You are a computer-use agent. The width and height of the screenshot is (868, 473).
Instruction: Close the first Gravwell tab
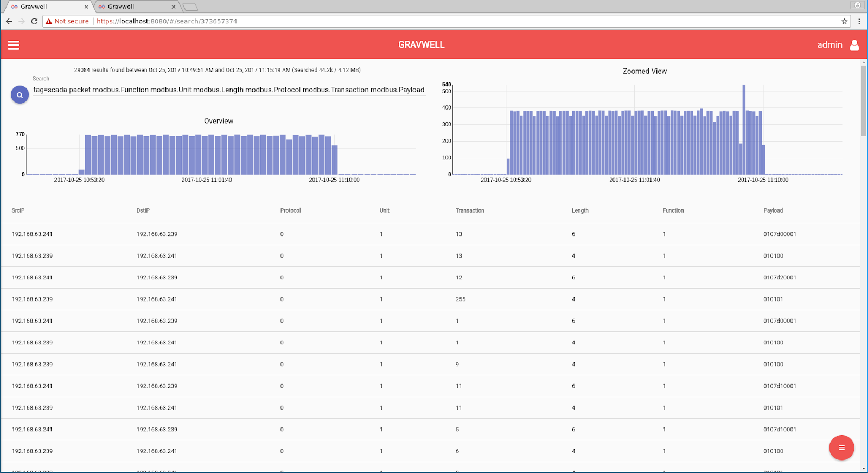click(86, 7)
